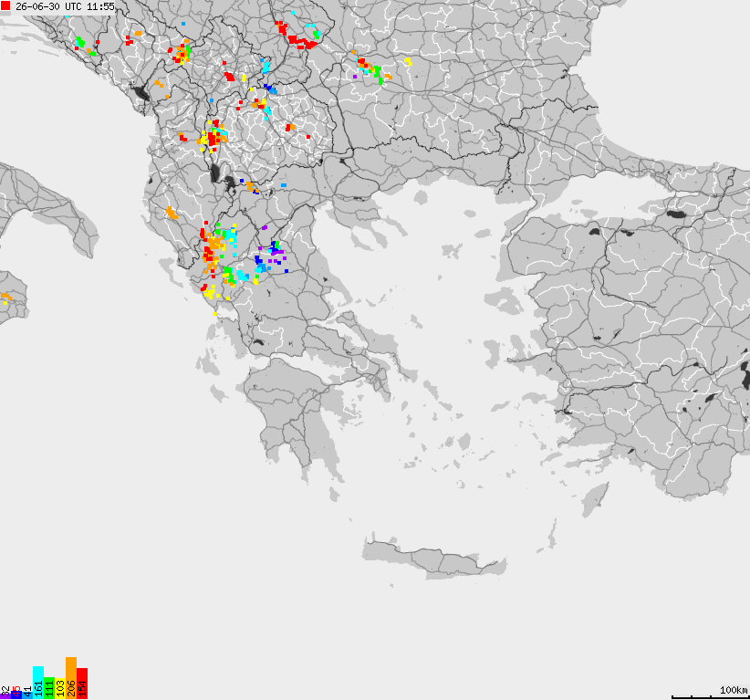Select the cyan histogram bar labeled 161

click(x=38, y=683)
